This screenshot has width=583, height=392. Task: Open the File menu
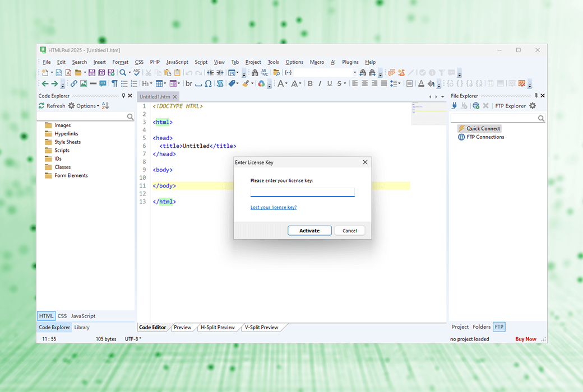click(47, 62)
